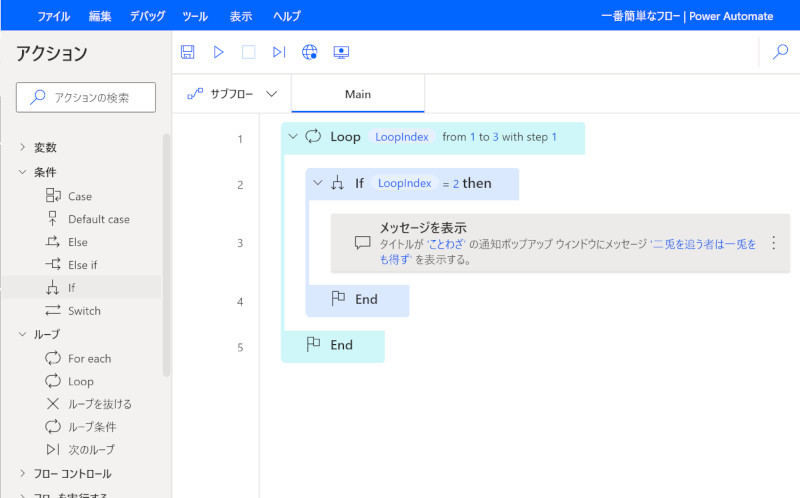Open the three-dot menu on メッセージを表示 action
800x498 pixels.
coord(772,243)
